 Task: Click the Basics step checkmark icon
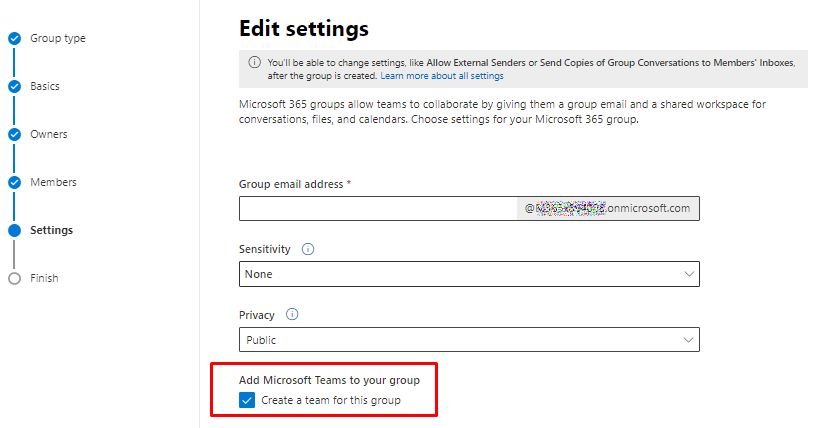(x=14, y=86)
